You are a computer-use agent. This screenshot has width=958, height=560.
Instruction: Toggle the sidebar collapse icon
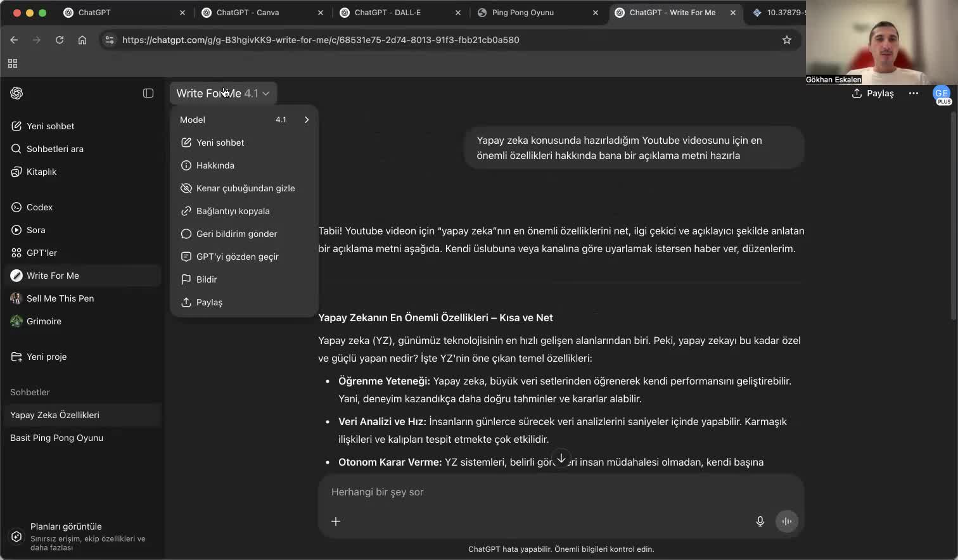[148, 93]
